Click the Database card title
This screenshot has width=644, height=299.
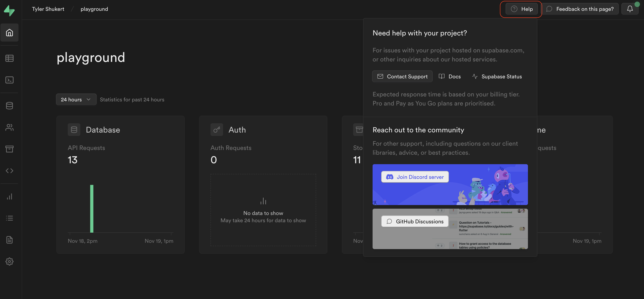(103, 130)
